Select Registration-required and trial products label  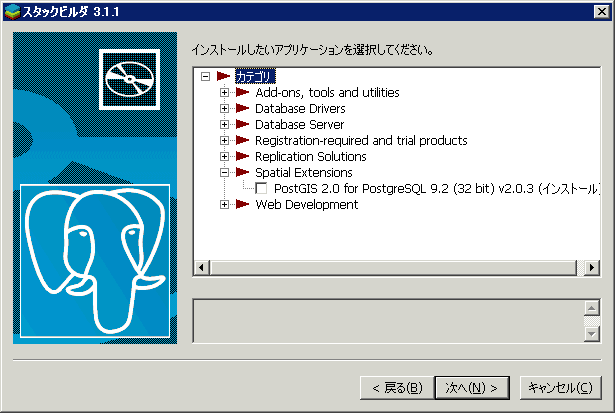click(x=361, y=140)
